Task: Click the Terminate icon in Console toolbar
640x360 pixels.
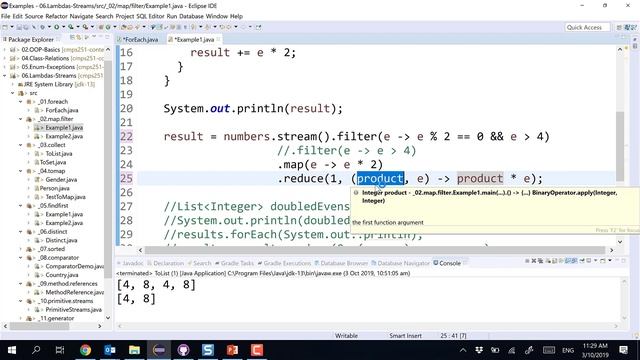Action: click(x=527, y=260)
